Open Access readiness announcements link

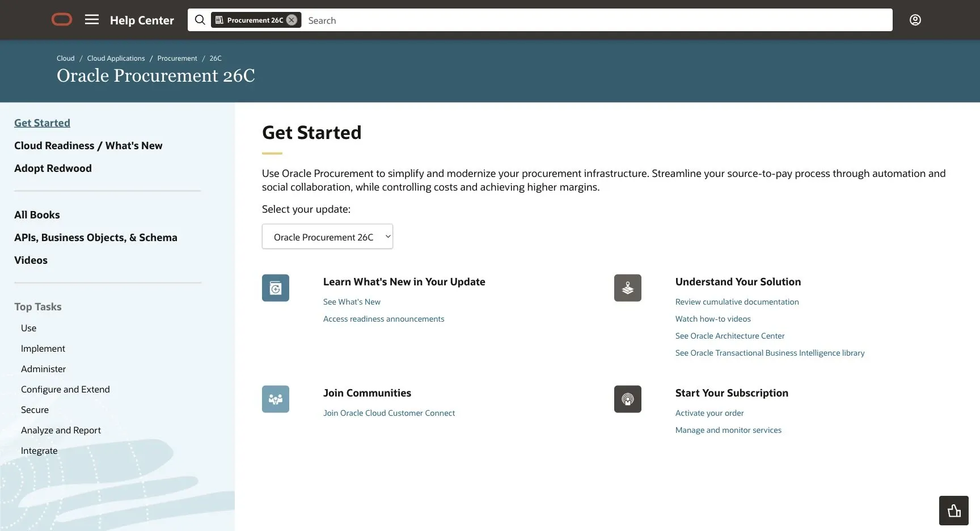[383, 319]
